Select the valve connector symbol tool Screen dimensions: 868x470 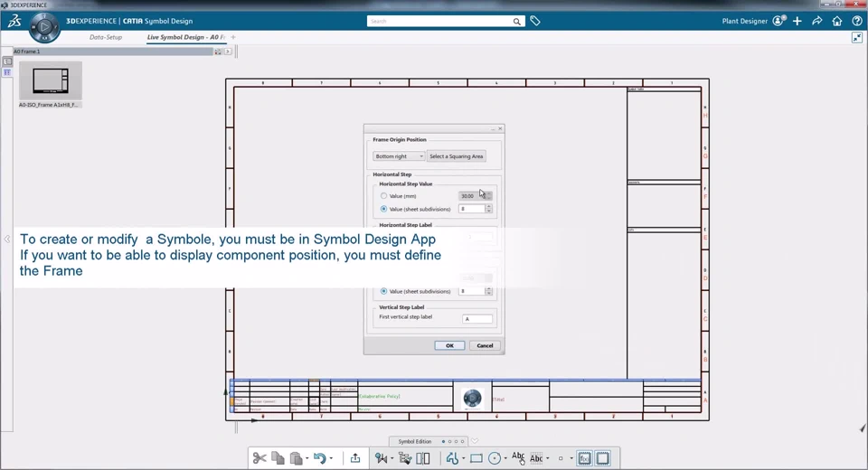pos(381,458)
